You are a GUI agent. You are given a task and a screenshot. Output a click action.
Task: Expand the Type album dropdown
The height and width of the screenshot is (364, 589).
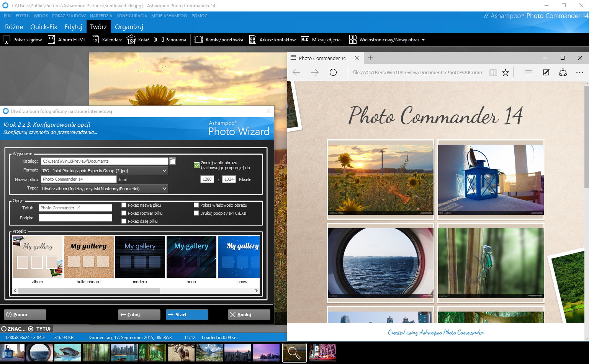point(164,189)
